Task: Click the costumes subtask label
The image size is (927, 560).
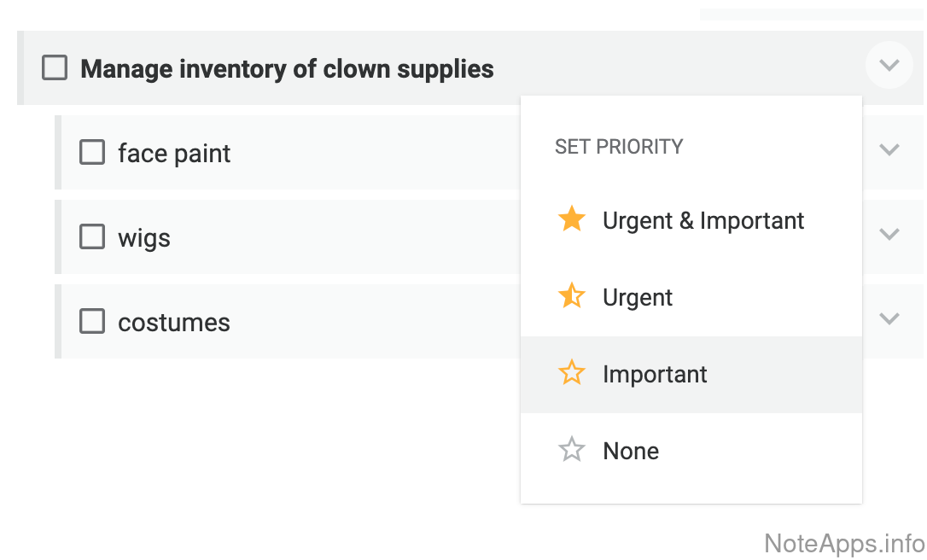Action: [x=174, y=322]
